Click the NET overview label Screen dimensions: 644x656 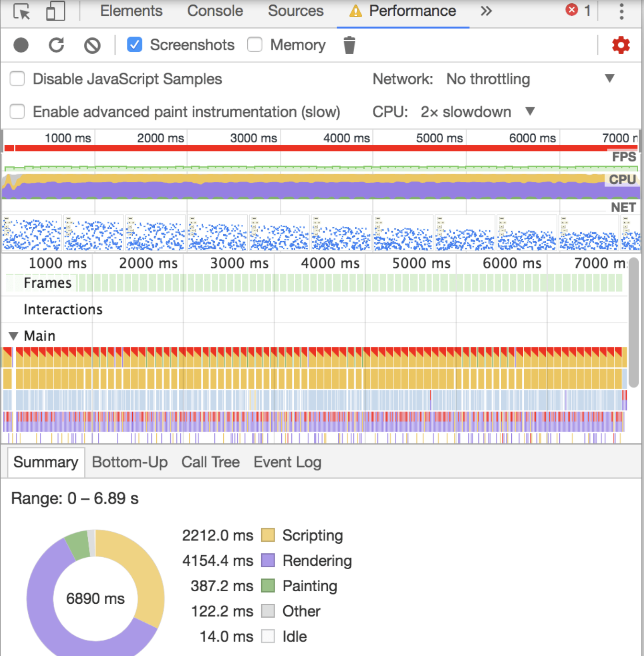coord(623,207)
